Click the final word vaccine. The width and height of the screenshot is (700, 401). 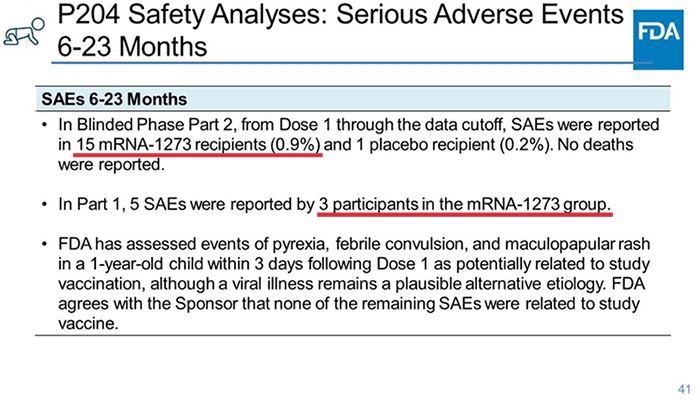tap(88, 323)
